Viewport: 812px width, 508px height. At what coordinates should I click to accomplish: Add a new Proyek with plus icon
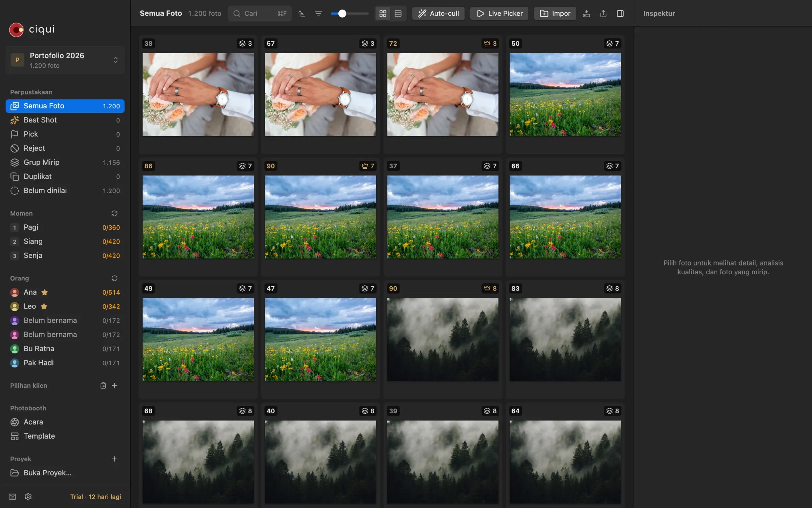[x=114, y=459]
